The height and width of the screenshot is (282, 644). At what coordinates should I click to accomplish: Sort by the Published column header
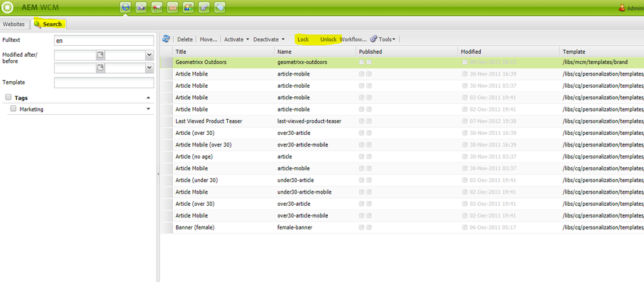pyautogui.click(x=407, y=52)
